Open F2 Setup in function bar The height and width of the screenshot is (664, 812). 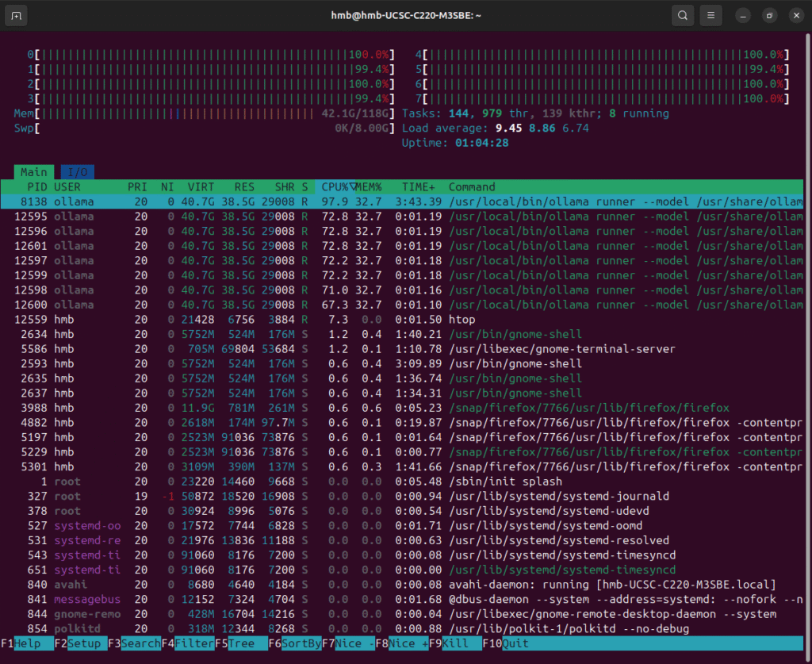(85, 643)
